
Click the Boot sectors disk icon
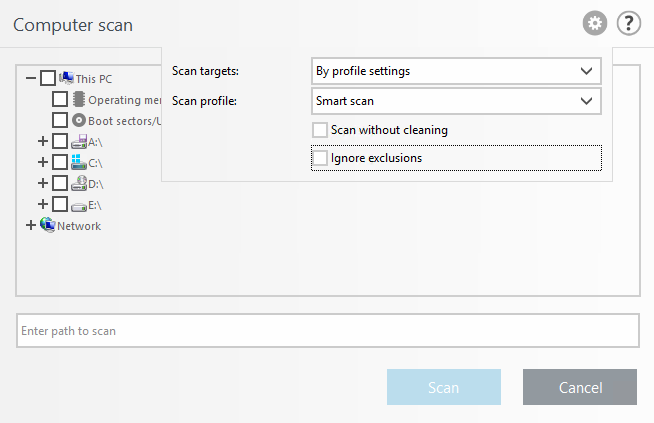(79, 121)
